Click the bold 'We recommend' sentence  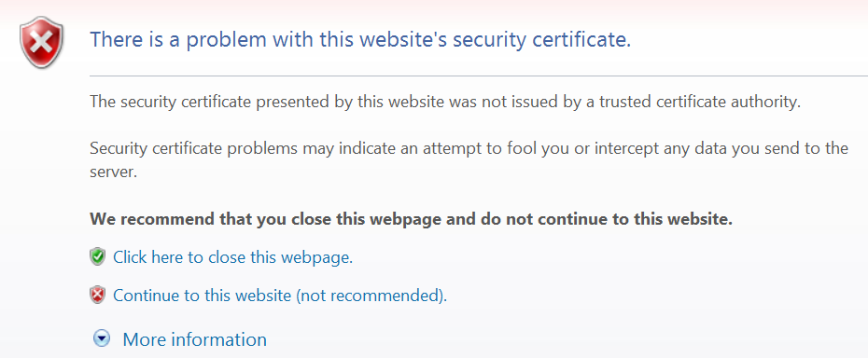(x=411, y=219)
